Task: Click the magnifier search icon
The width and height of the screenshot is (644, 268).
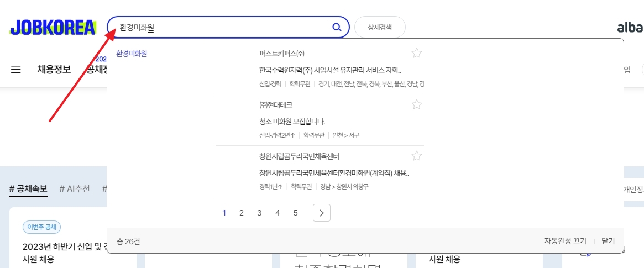Action: click(337, 28)
